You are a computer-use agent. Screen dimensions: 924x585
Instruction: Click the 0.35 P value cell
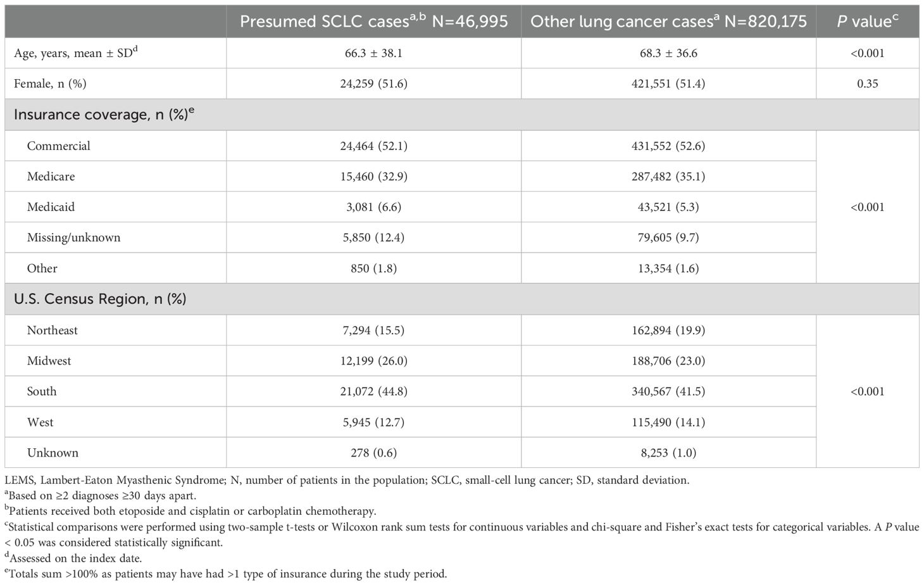pyautogui.click(x=867, y=84)
